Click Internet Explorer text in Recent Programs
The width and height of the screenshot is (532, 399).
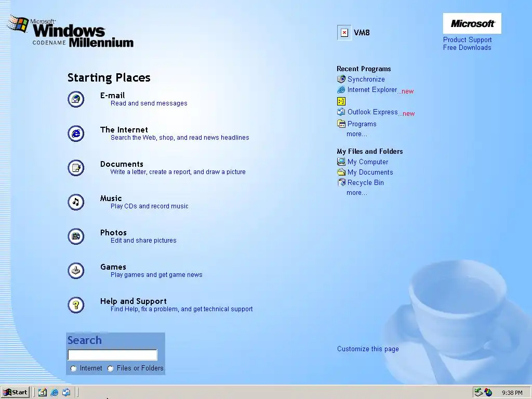click(x=372, y=89)
